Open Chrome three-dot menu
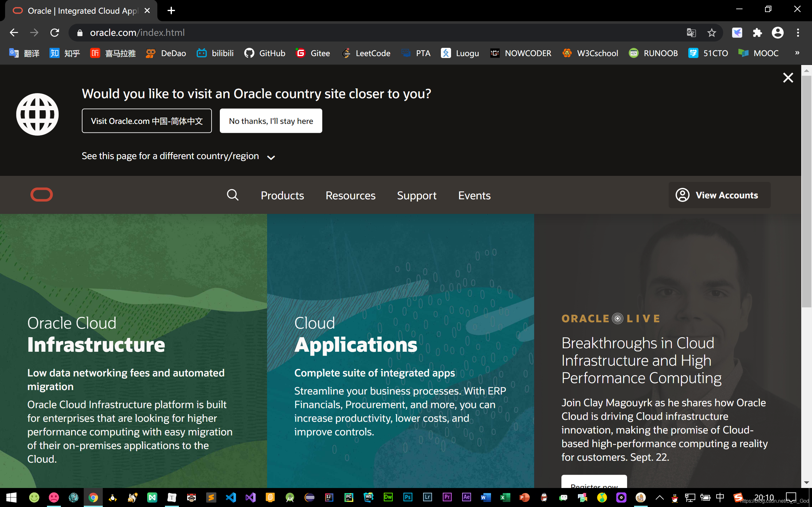The image size is (812, 507). coord(798,33)
